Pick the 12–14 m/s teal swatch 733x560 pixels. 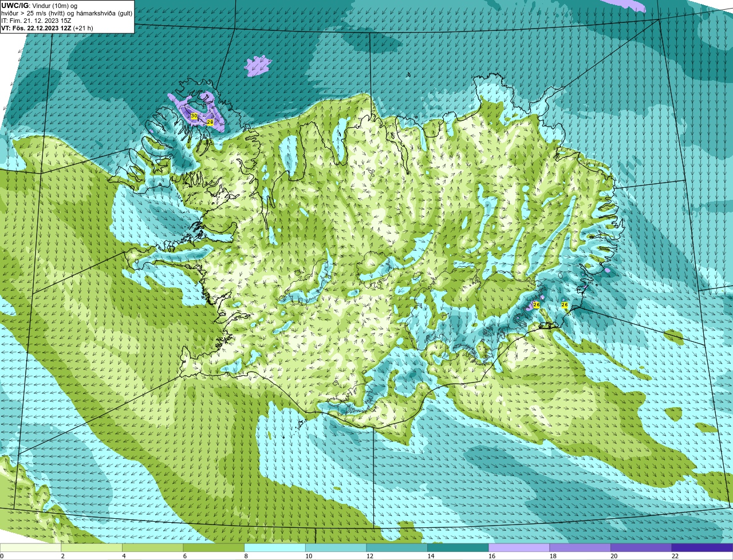coord(397,547)
